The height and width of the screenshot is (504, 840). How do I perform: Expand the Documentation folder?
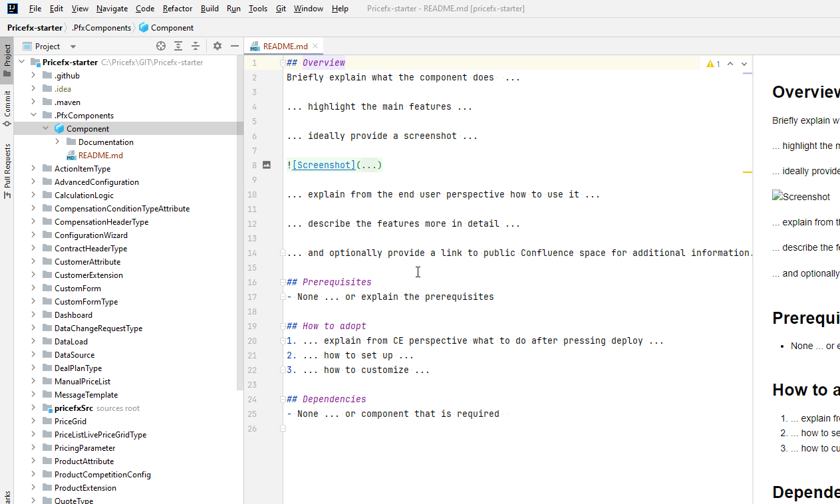point(56,142)
